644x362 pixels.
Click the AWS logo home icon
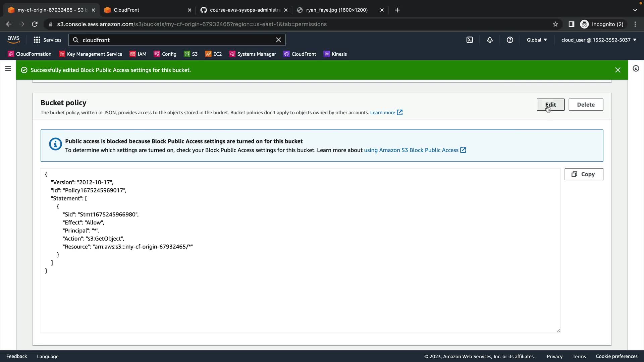coord(13,40)
